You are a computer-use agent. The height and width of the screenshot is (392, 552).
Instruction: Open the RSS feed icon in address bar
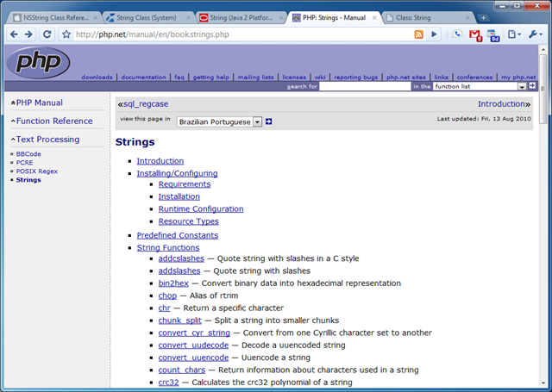point(418,34)
